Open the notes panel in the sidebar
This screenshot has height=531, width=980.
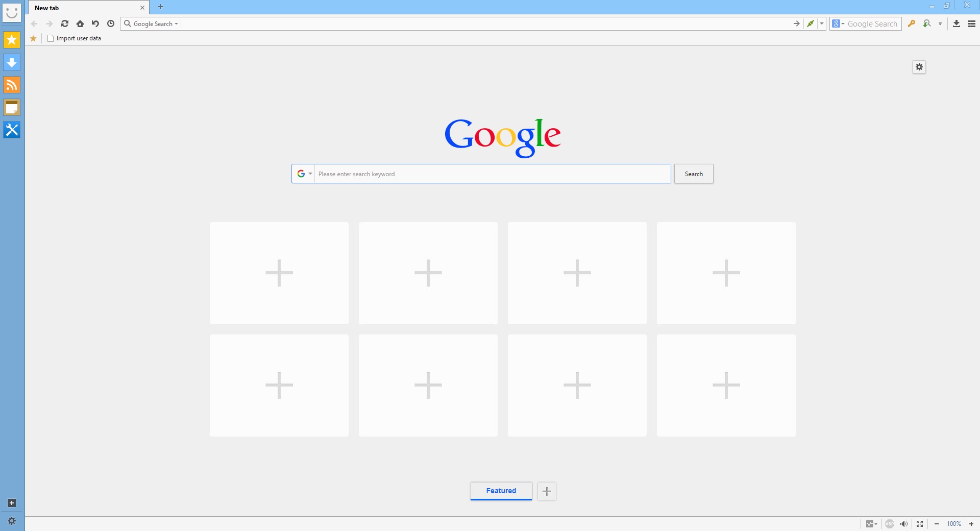click(12, 107)
